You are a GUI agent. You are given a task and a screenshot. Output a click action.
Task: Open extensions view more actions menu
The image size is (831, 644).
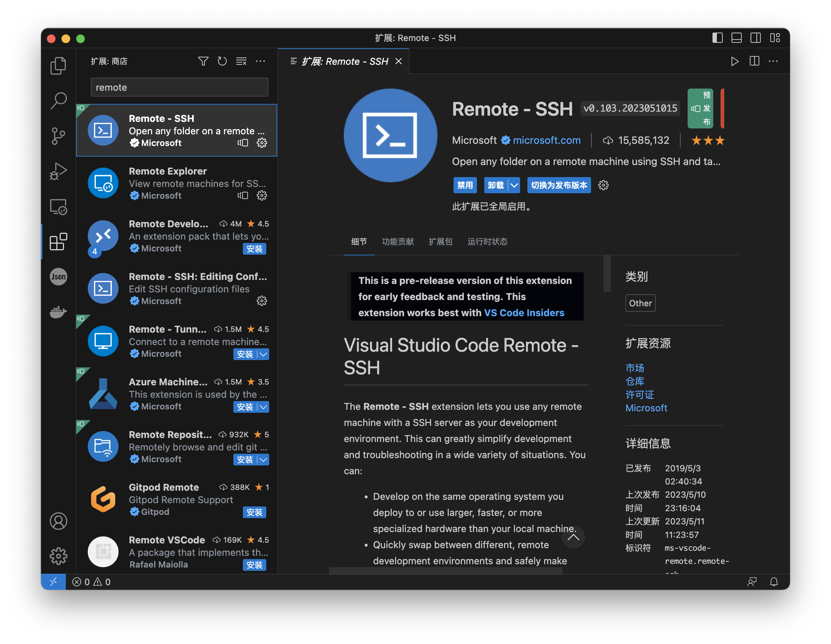tap(260, 61)
